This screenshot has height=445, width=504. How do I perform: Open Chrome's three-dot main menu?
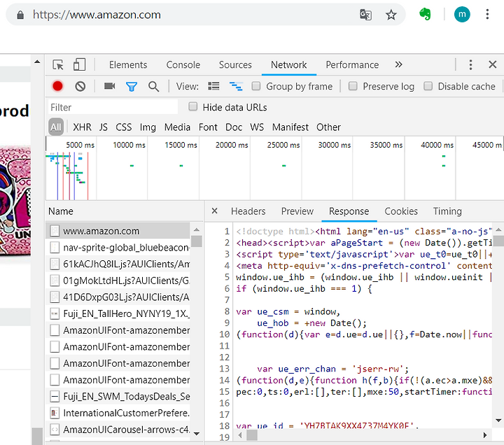point(487,14)
